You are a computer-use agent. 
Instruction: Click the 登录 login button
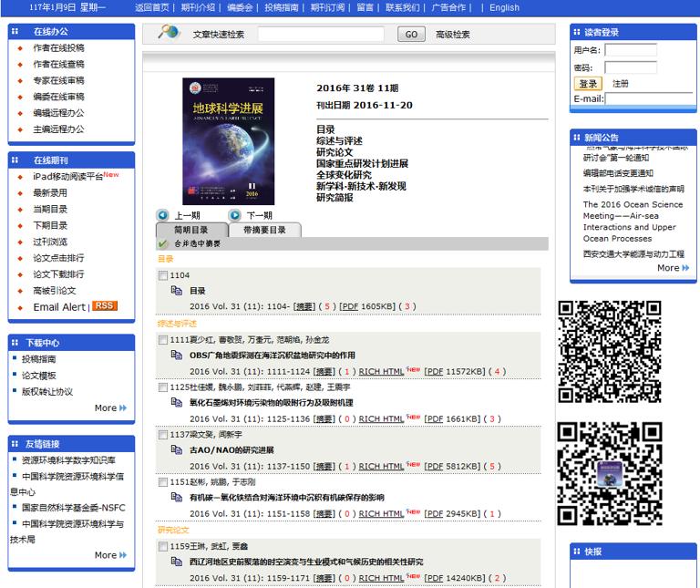click(x=588, y=83)
